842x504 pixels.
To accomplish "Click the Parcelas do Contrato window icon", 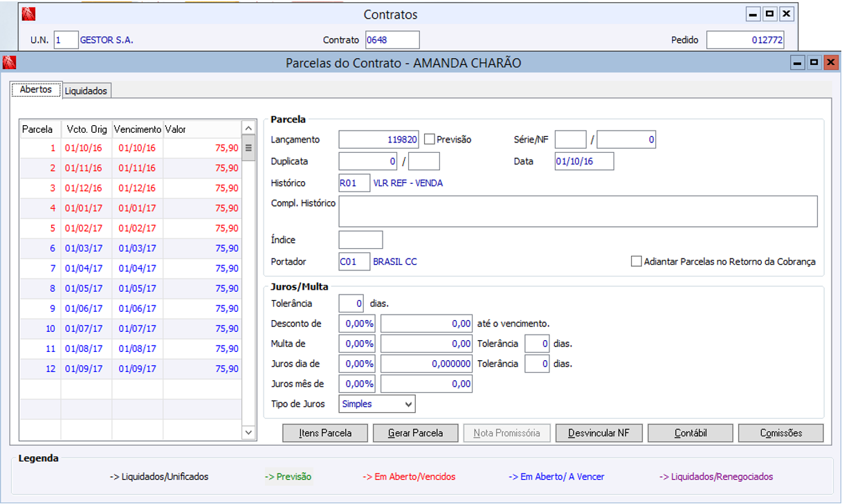I will tap(9, 63).
